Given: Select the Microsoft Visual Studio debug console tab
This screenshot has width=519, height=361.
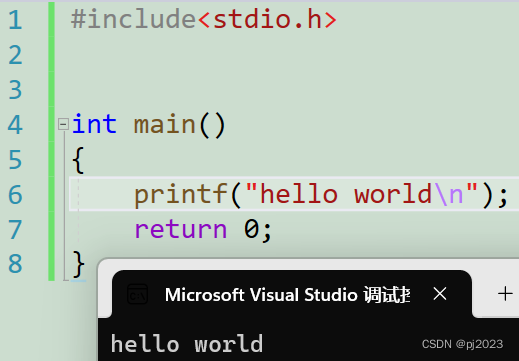Looking at the screenshot, I should pyautogui.click(x=292, y=294).
